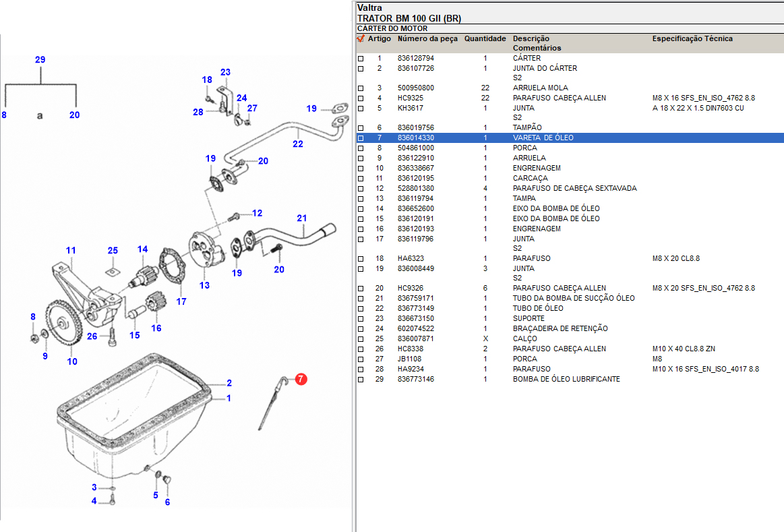The height and width of the screenshot is (532, 784).
Task: Click the red checkmark icon in table header
Action: [361, 38]
